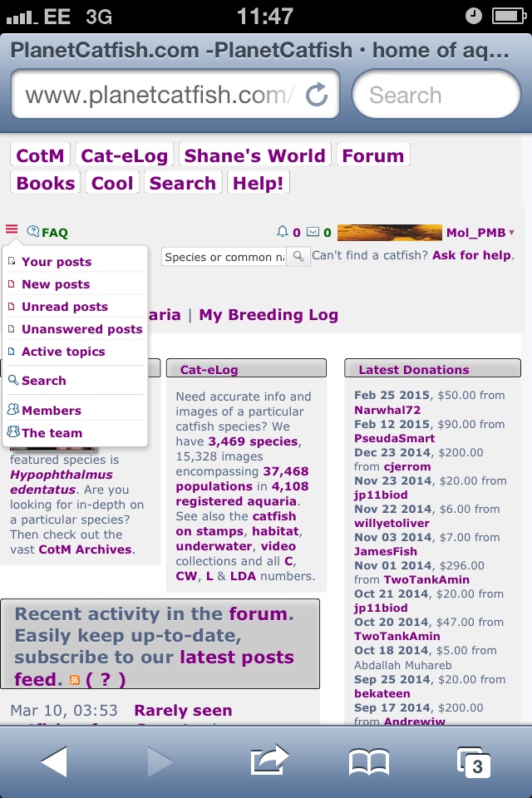Open the habitat collection link
Image resolution: width=532 pixels, height=798 pixels.
point(275,531)
